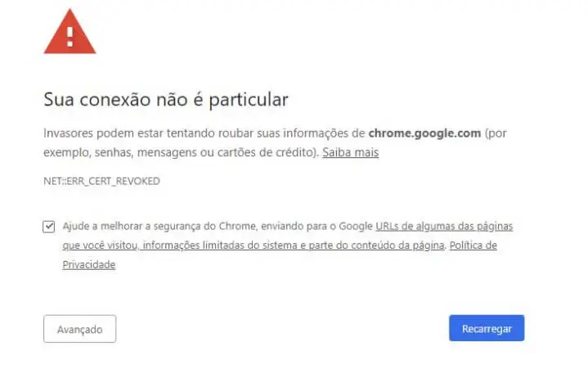This screenshot has width=588, height=369.
Task: Expand the Avançado options
Action: click(x=80, y=329)
